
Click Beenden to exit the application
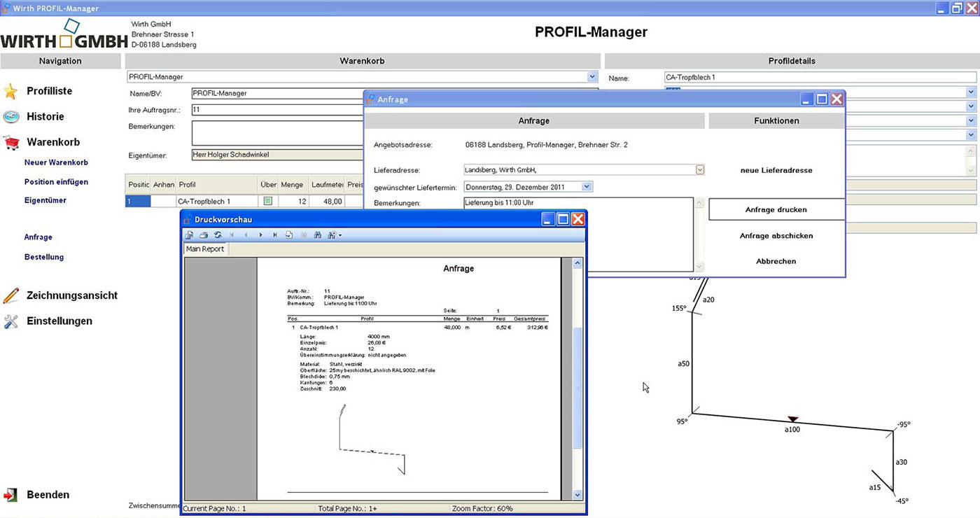(x=48, y=495)
